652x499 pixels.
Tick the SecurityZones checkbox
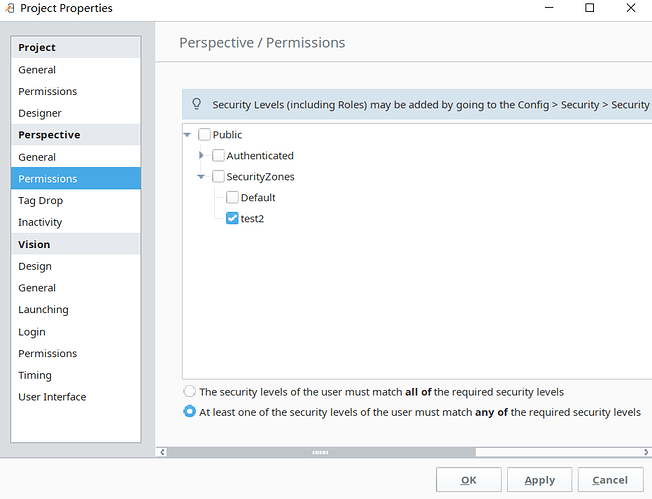218,177
